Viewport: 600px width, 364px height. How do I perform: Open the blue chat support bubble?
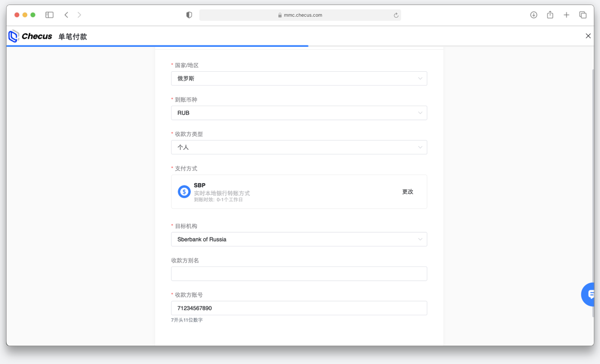[x=589, y=294]
